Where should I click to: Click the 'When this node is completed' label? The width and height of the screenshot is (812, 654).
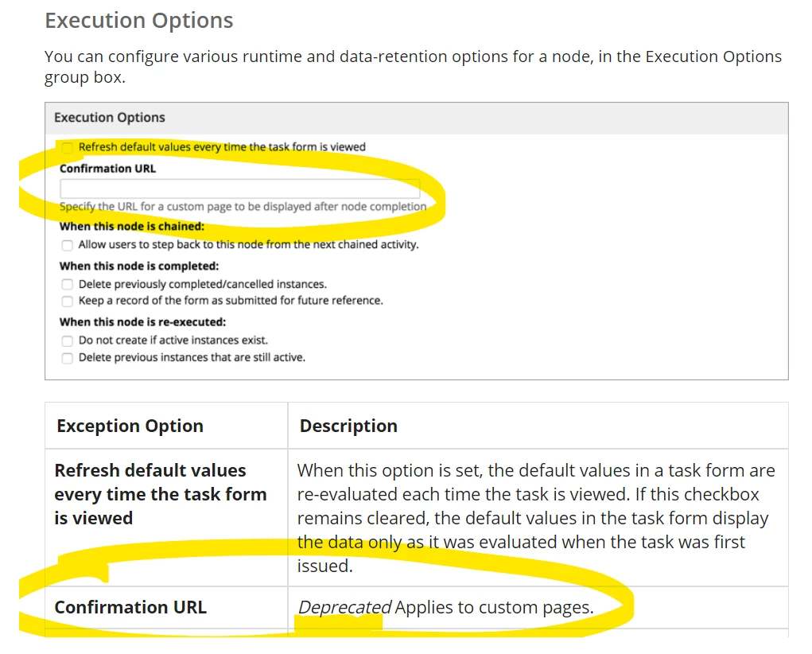[x=139, y=266]
